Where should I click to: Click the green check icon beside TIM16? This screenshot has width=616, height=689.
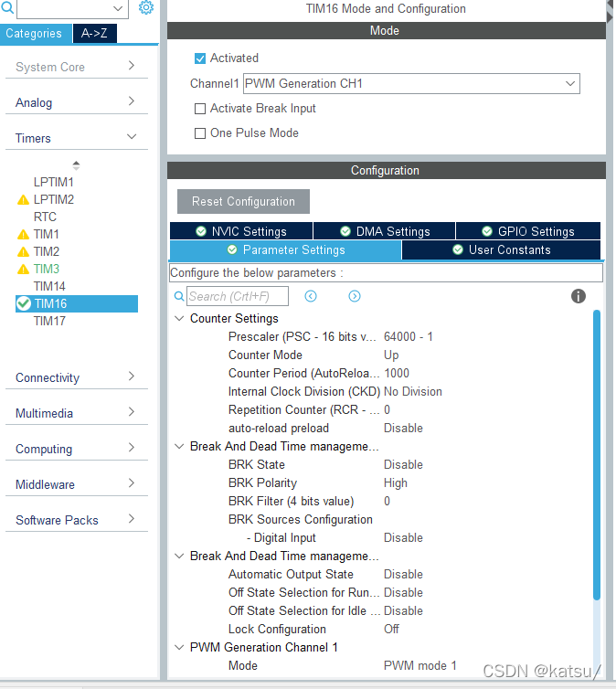point(23,303)
